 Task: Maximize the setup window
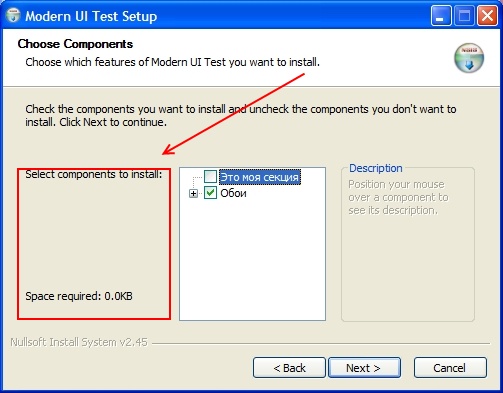pyautogui.click(x=464, y=16)
